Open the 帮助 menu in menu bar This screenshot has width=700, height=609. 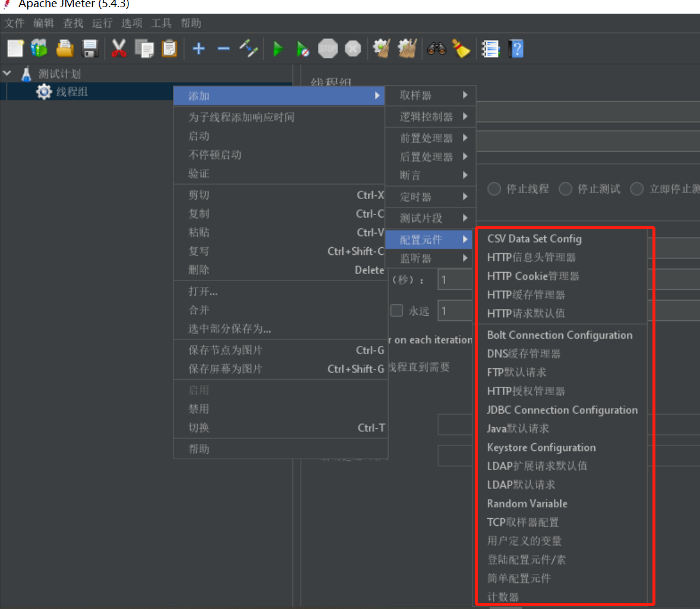coord(191,23)
